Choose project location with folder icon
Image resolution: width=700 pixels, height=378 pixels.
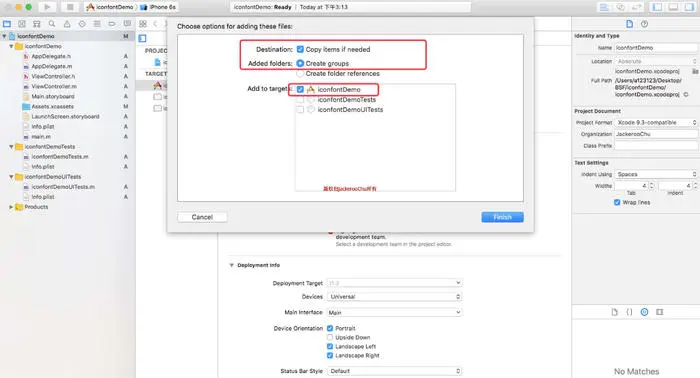[695, 71]
